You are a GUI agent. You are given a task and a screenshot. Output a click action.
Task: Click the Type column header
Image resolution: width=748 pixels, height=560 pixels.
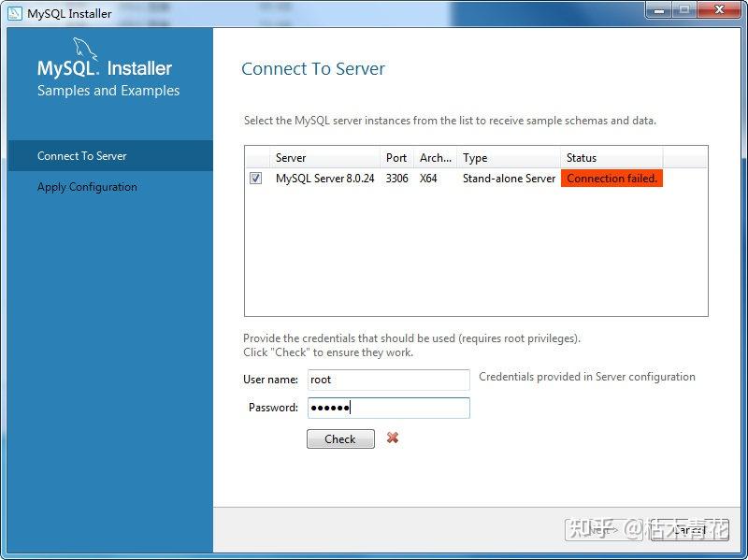(x=509, y=157)
